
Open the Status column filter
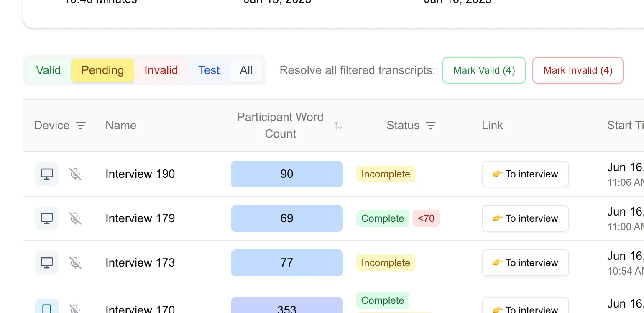pos(431,126)
